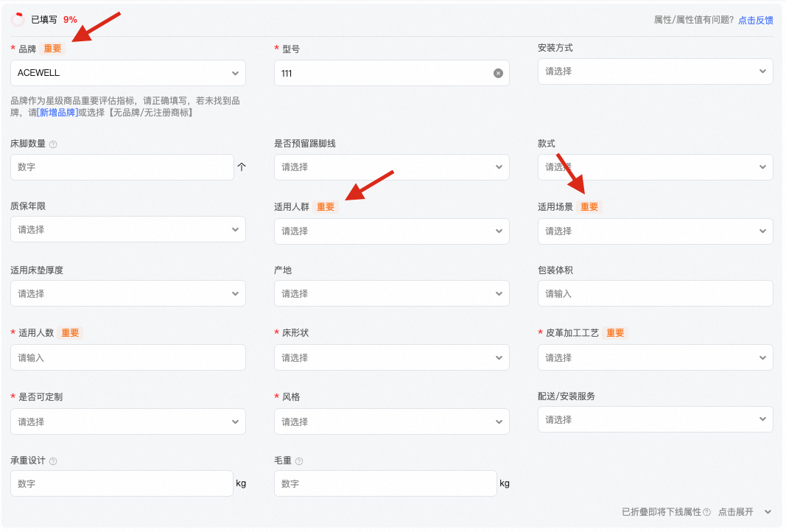Click the 重要 tag next to 皮革加工工艺

coord(615,333)
